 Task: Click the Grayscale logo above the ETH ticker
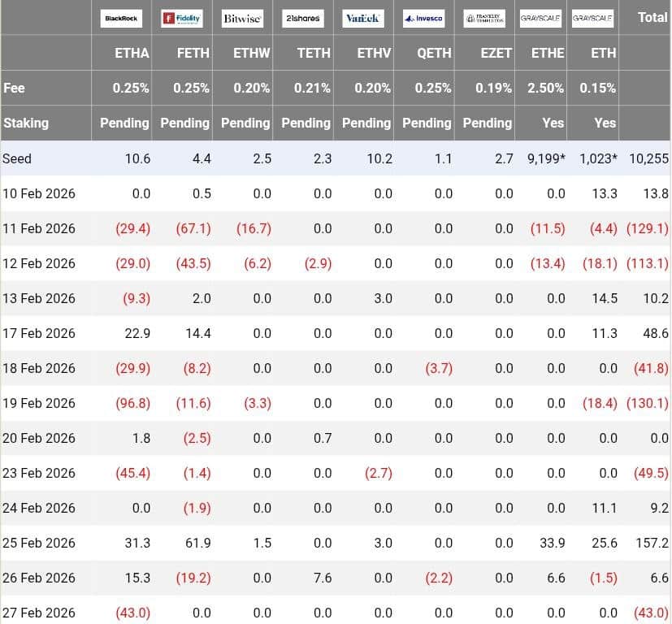(x=593, y=18)
